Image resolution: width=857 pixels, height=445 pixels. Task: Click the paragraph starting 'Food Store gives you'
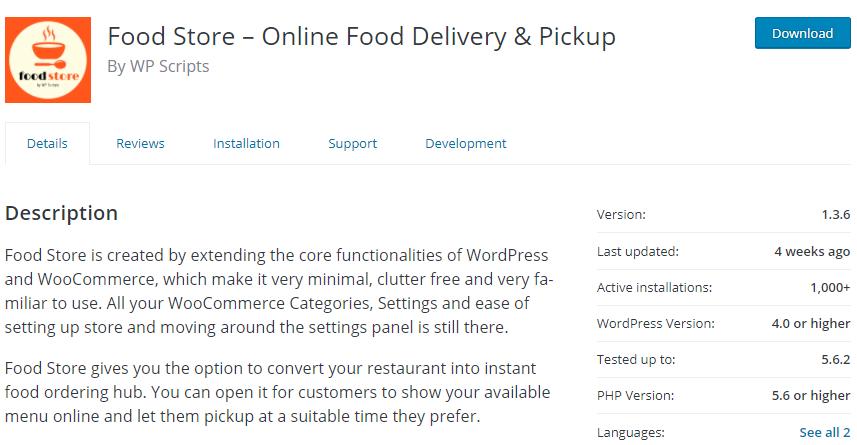278,392
